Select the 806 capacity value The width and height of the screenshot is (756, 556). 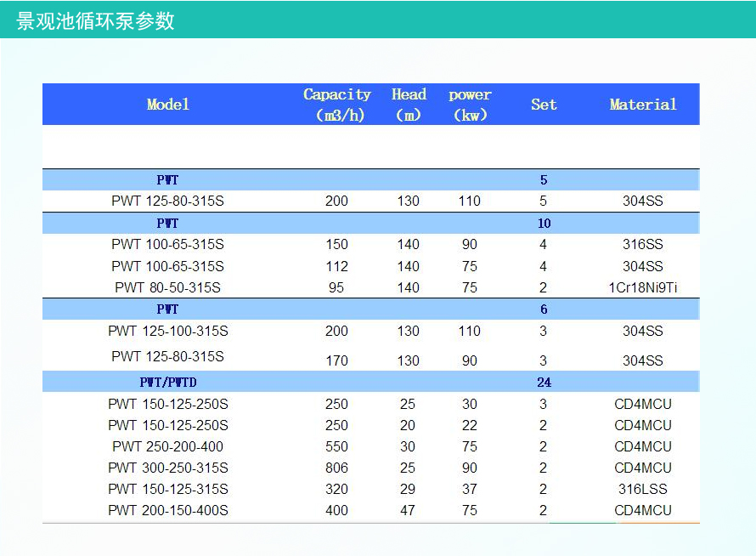(x=336, y=468)
